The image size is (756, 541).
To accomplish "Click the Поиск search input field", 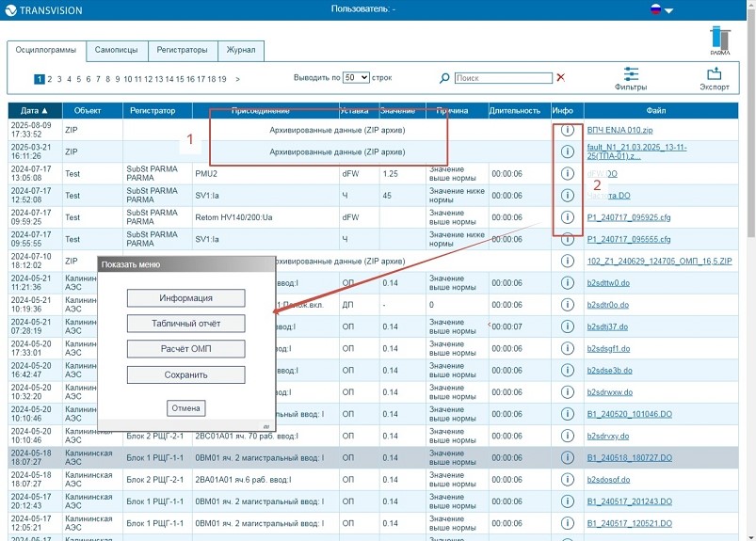I will pos(504,78).
